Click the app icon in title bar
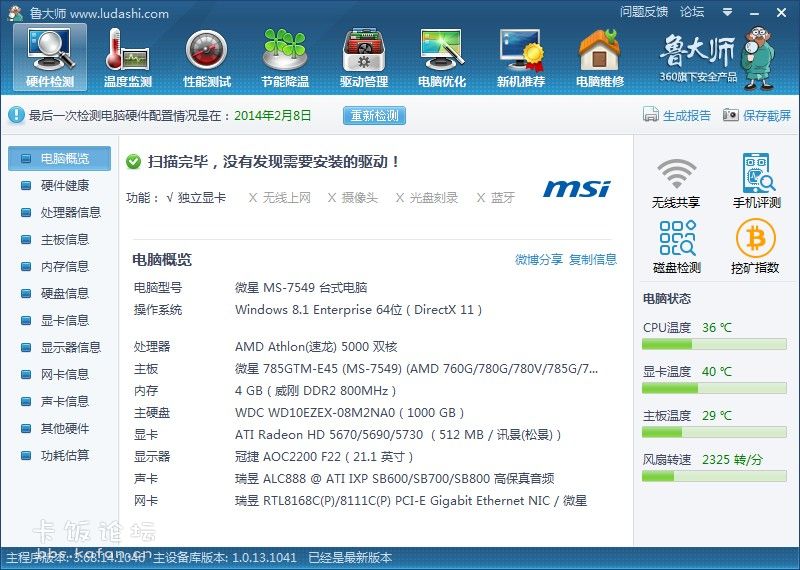Screen dimensions: 800x570 (x=15, y=13)
